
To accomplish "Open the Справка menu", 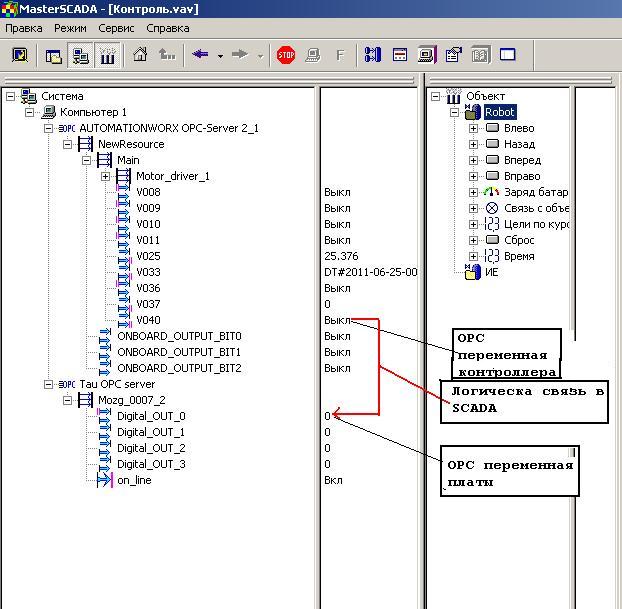I will click(x=167, y=28).
